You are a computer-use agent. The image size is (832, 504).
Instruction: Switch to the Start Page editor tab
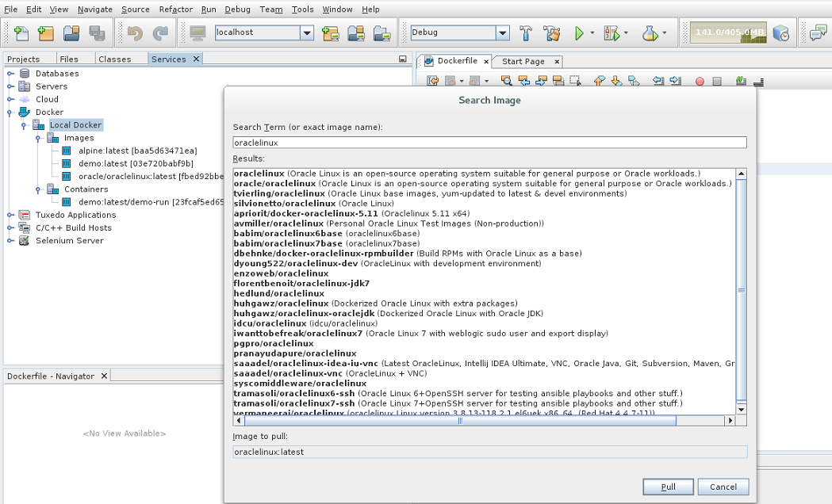(x=523, y=62)
